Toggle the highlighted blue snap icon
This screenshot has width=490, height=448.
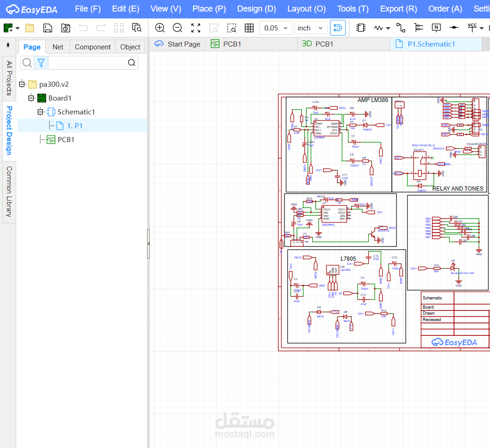[x=338, y=28]
